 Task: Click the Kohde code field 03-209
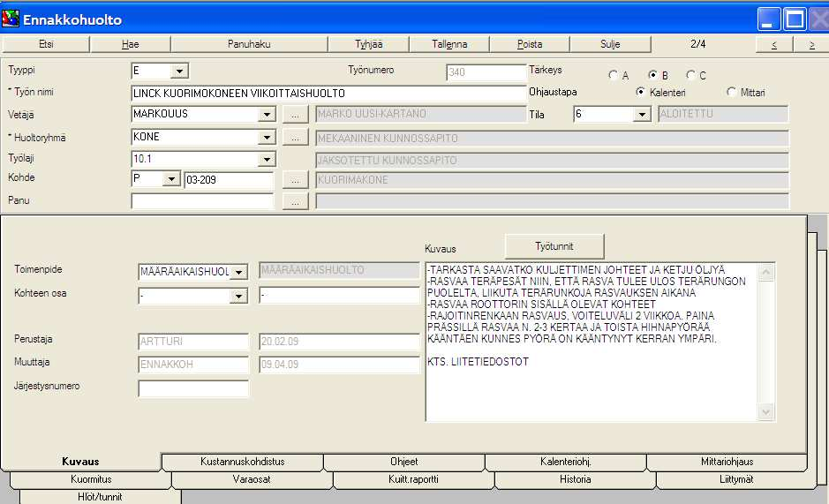point(229,180)
